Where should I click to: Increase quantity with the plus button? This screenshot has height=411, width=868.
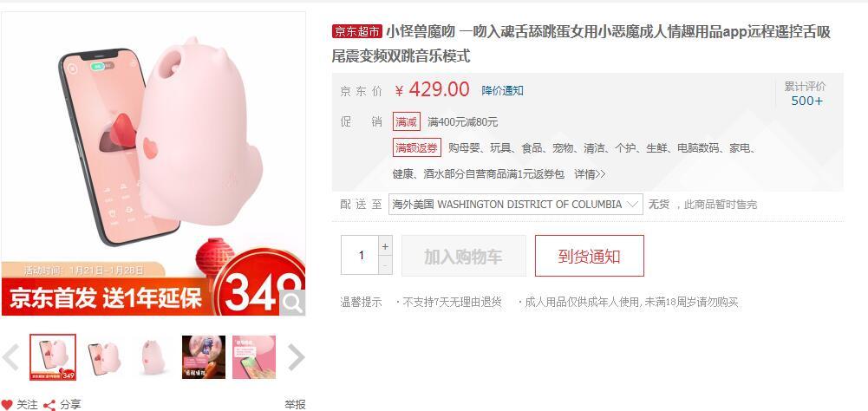click(x=385, y=245)
